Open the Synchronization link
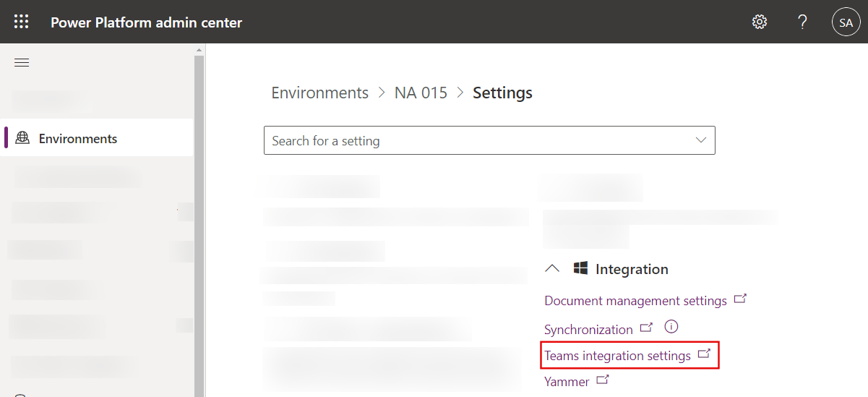Screen dimensions: 868x397 point(588,329)
